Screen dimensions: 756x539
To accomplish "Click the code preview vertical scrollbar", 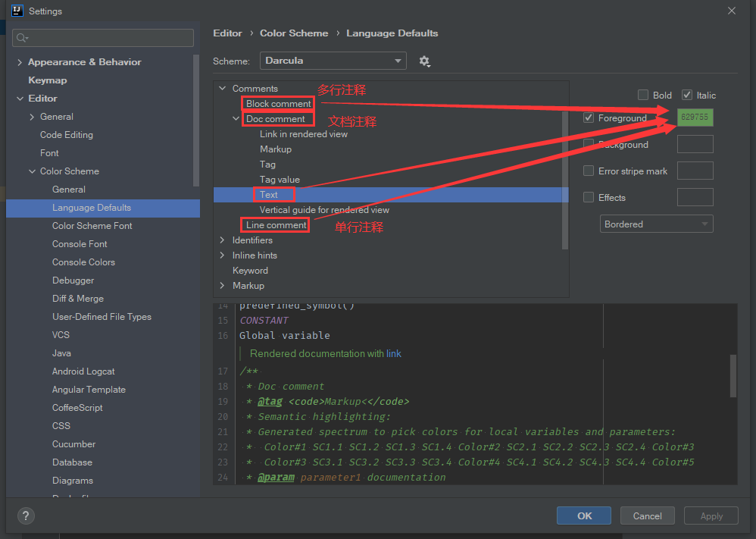I will point(733,376).
